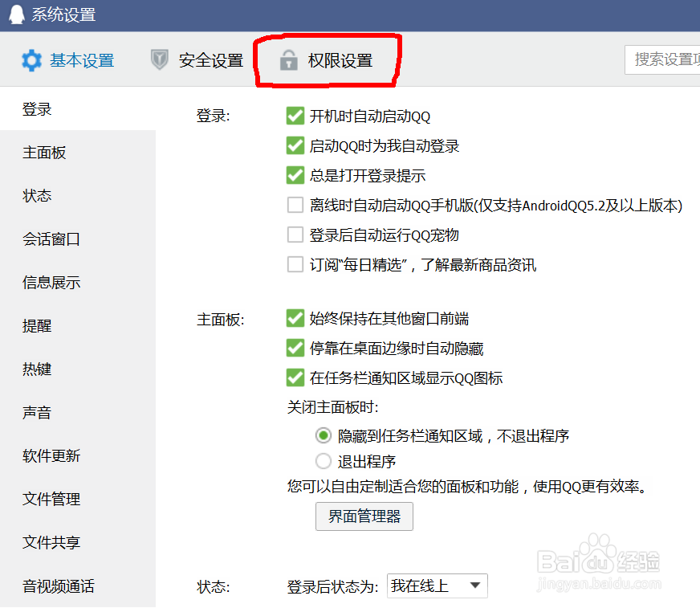Open 声音 settings in sidebar
This screenshot has height=608, width=700.
tap(78, 412)
